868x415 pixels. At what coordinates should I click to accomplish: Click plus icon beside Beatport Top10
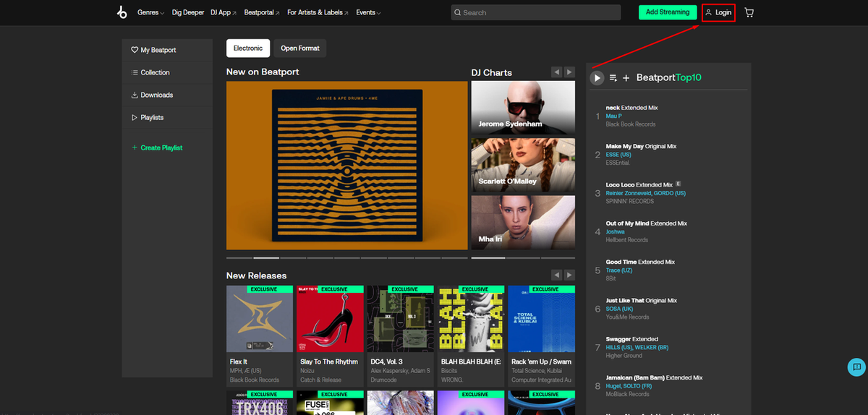tap(626, 77)
